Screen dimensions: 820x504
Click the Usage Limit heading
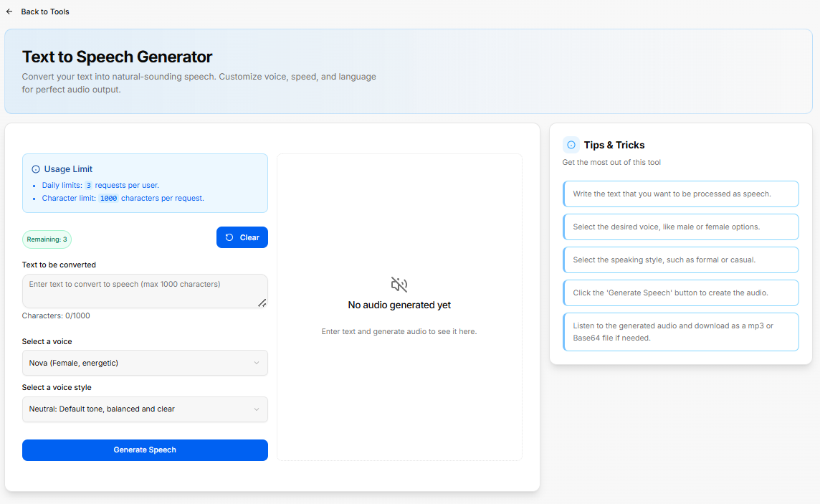[68, 169]
